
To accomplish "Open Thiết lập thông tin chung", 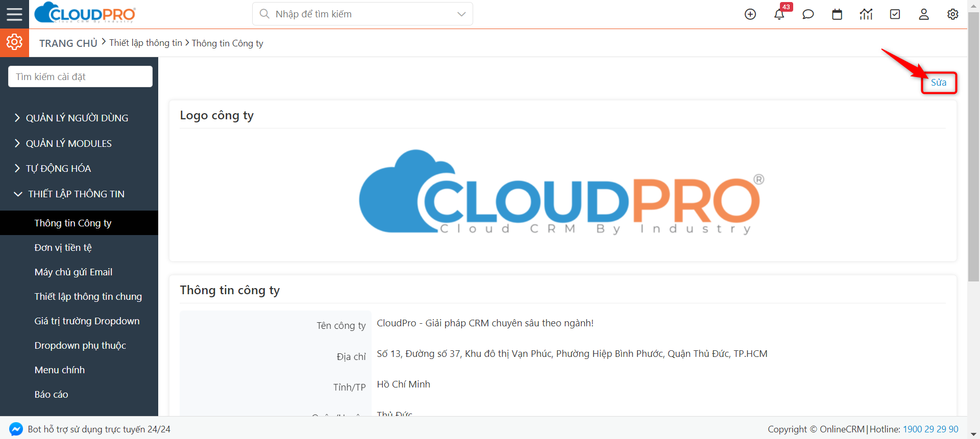I will [88, 296].
